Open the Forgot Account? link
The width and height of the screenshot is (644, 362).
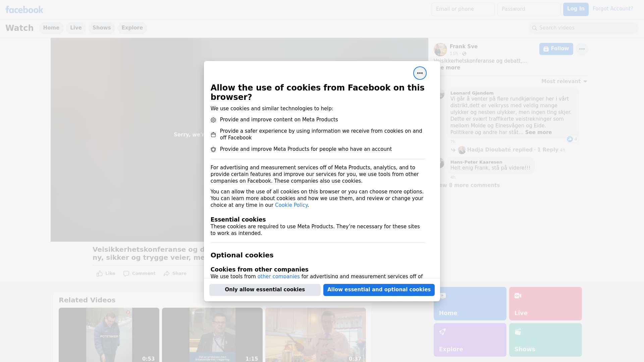(613, 9)
